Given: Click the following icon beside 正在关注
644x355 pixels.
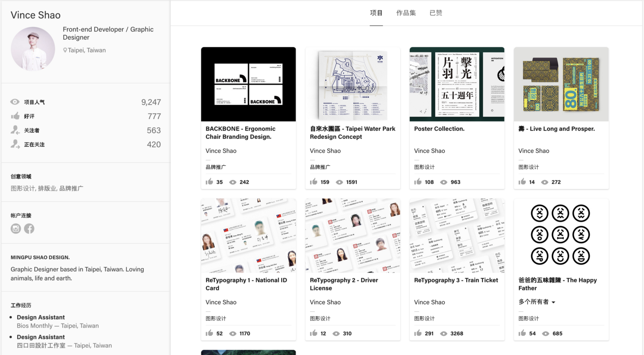Looking at the screenshot, I should click(x=15, y=144).
